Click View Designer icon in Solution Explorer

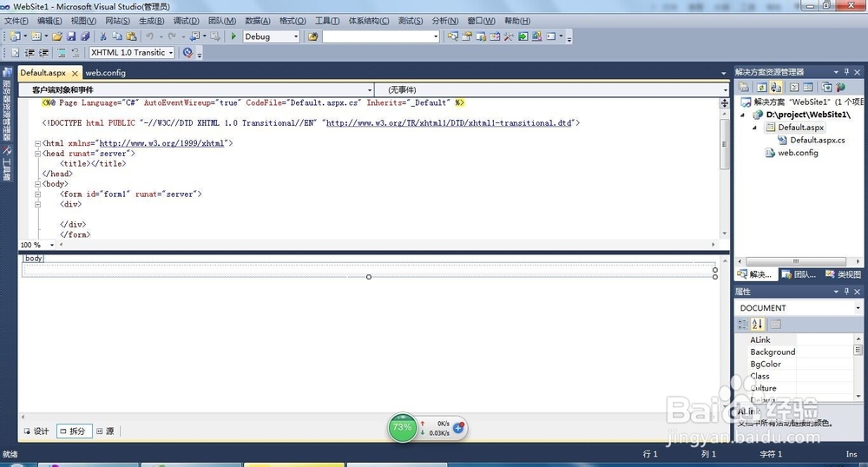click(x=808, y=88)
